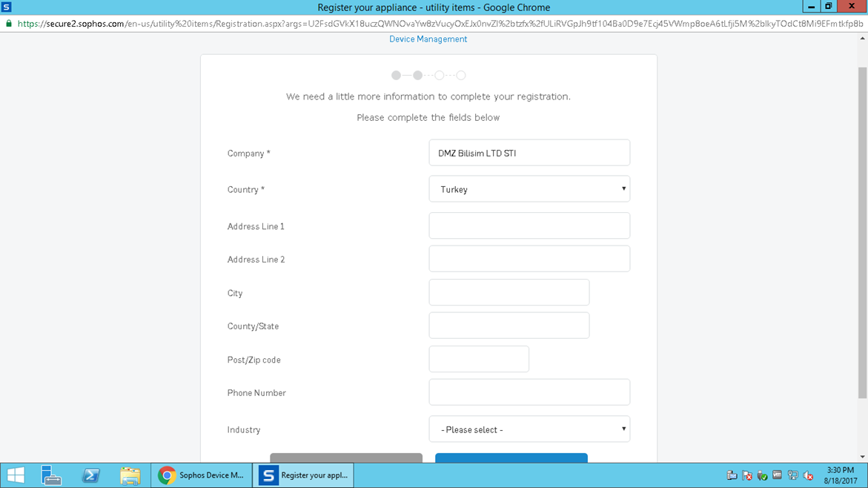Click the Industry label text
The image size is (868, 488).
point(244,430)
